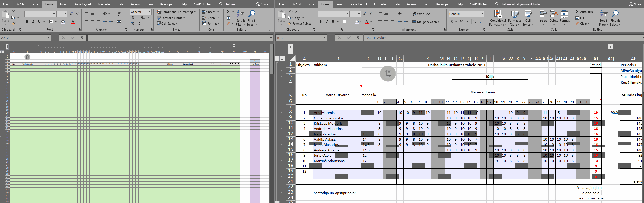
Task: Increase font size in the left window
Action: tap(71, 14)
